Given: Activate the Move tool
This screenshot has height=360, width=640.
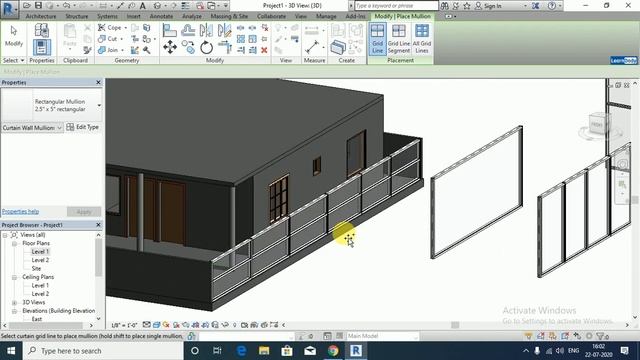Looking at the screenshot, I should 170,47.
